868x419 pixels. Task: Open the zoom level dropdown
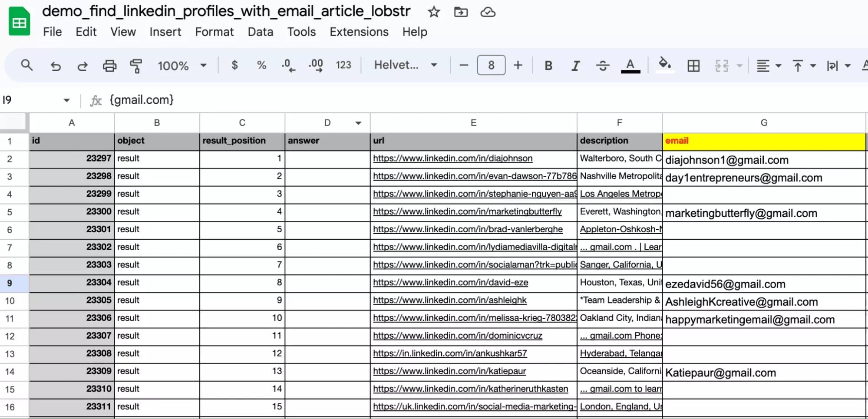point(182,65)
